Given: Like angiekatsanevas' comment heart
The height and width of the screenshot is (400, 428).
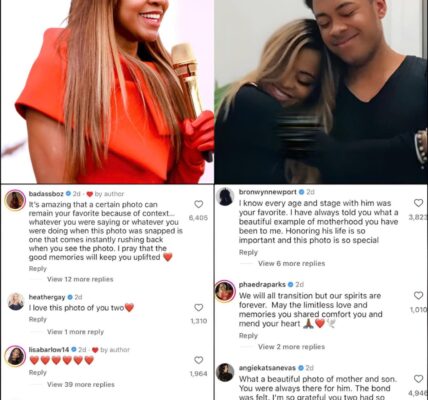Looking at the screenshot, I should (418, 379).
